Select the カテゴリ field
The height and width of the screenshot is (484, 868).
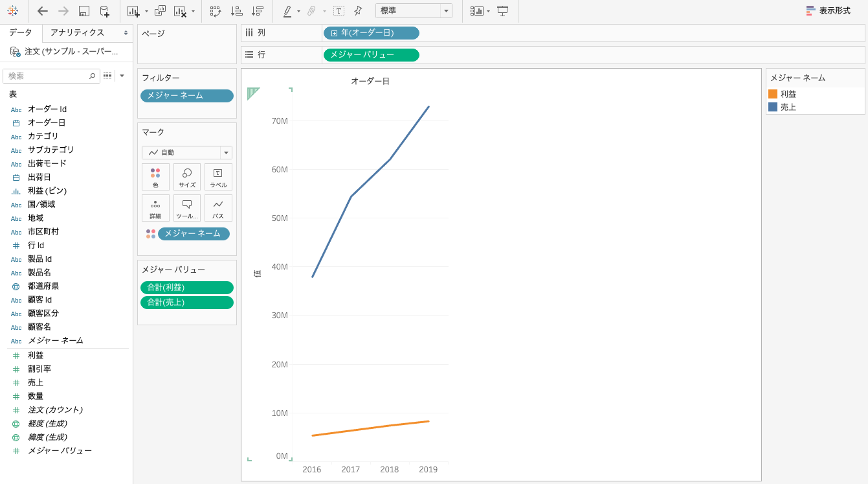tap(43, 136)
